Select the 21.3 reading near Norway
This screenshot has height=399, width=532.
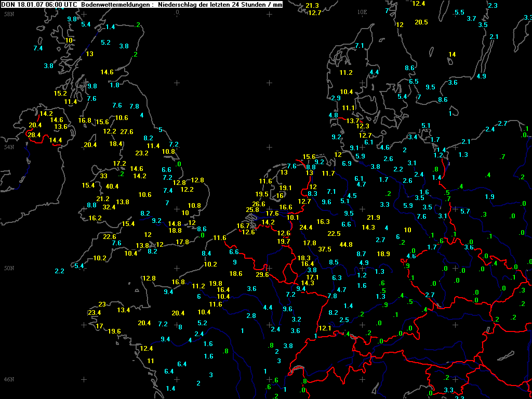[x=312, y=5]
